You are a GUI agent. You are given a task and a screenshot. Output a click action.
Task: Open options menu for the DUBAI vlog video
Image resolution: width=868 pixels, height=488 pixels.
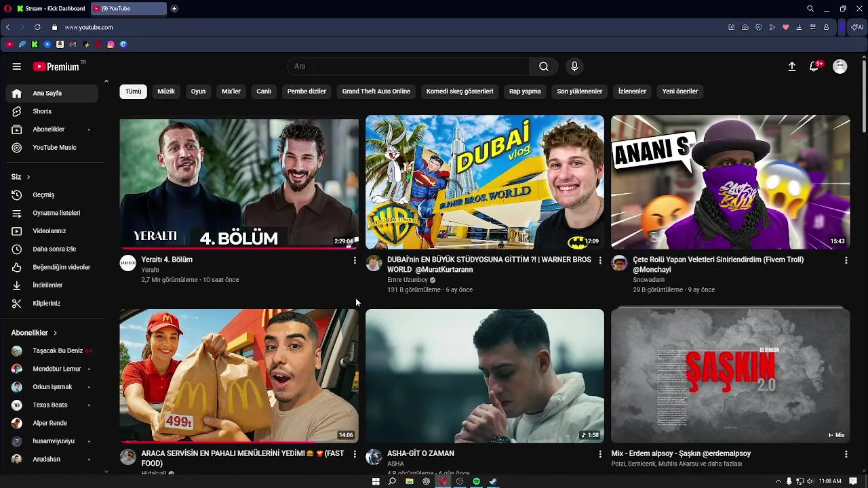(600, 260)
